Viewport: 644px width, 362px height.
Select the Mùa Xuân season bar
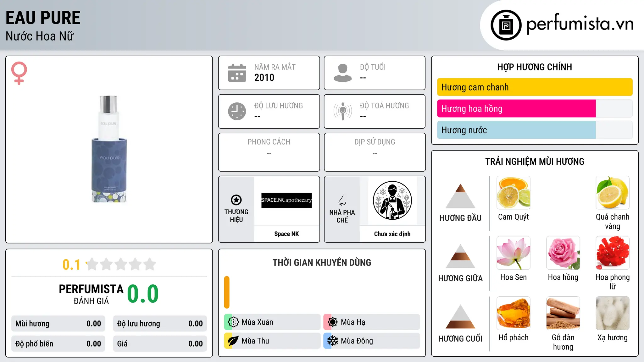tap(272, 322)
